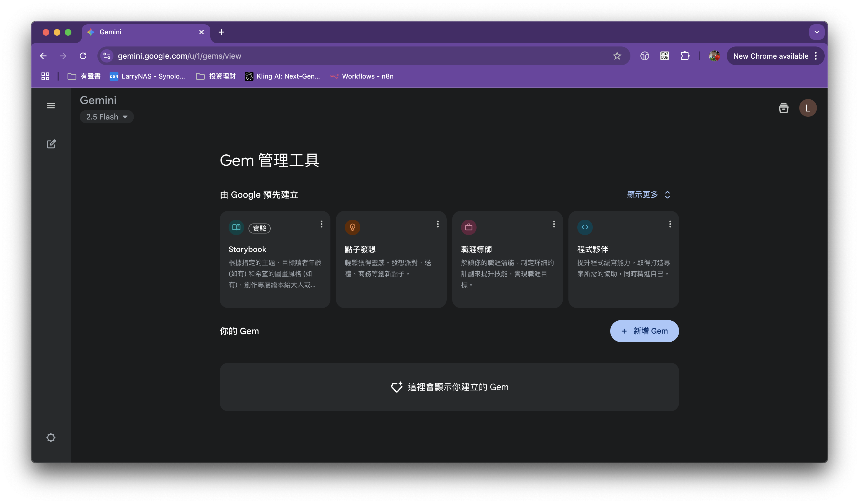Bookmark this page with star icon
This screenshot has width=859, height=504.
617,56
